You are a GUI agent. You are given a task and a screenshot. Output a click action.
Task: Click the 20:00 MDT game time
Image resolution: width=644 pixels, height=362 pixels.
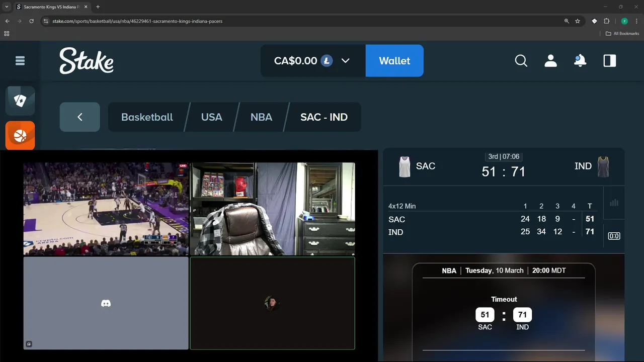[549, 270]
